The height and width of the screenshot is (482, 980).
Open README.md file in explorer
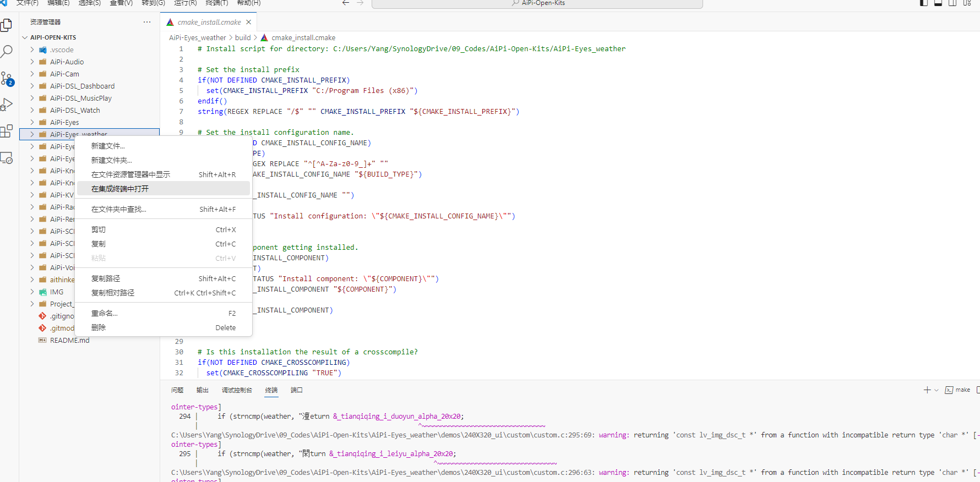[x=69, y=340]
